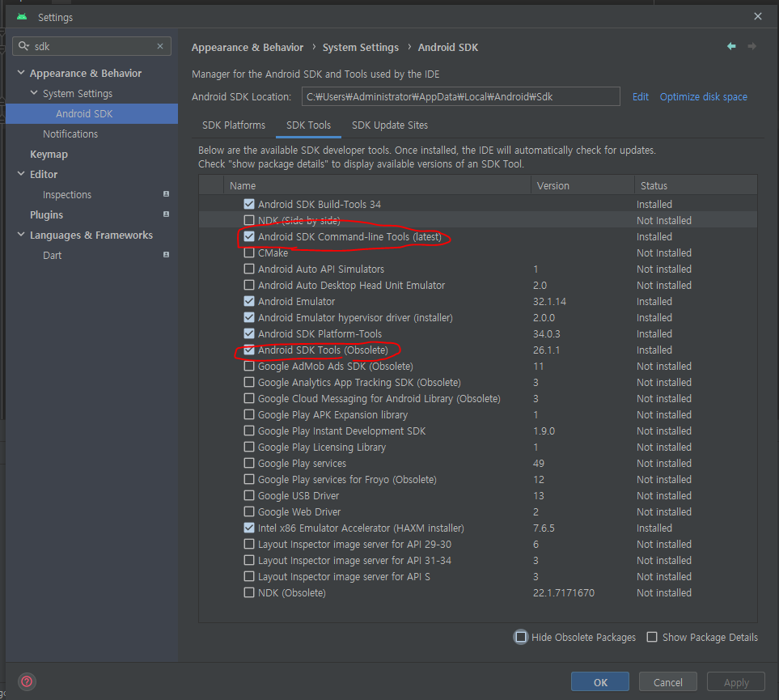779x700 pixels.
Task: Check NDK (Obsolete) checkbox
Action: click(249, 592)
